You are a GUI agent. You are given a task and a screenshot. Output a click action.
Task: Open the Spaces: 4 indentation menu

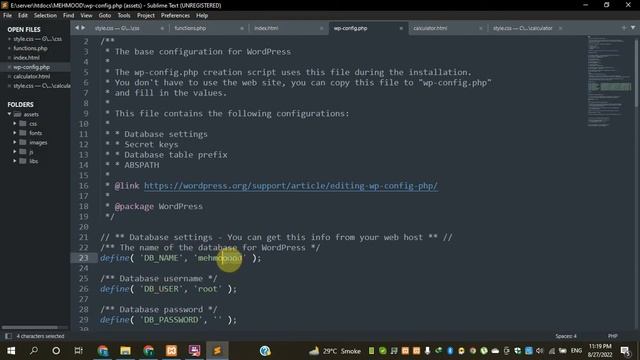tap(566, 336)
